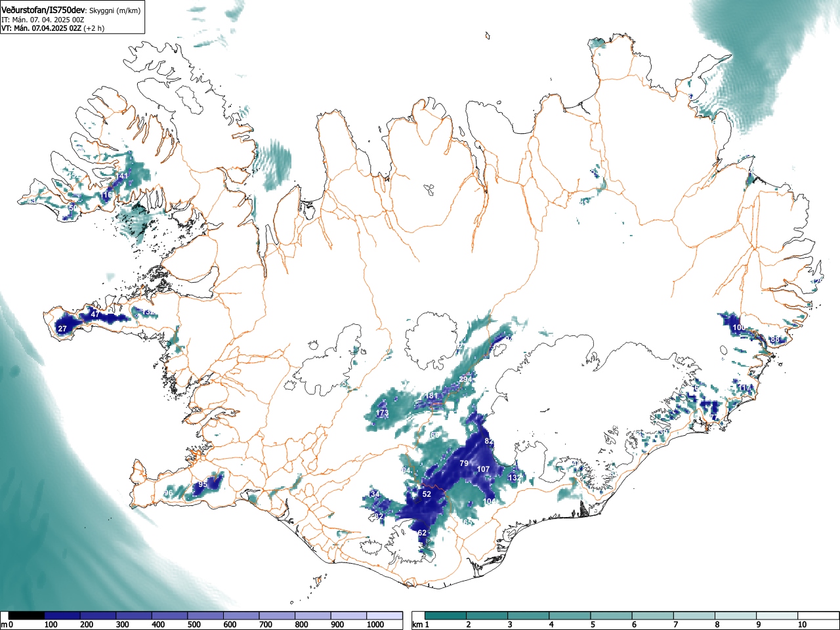Viewport: 840px width, 630px height.
Task: Select the black 0–100 m legend swatch
Action: pos(27,616)
